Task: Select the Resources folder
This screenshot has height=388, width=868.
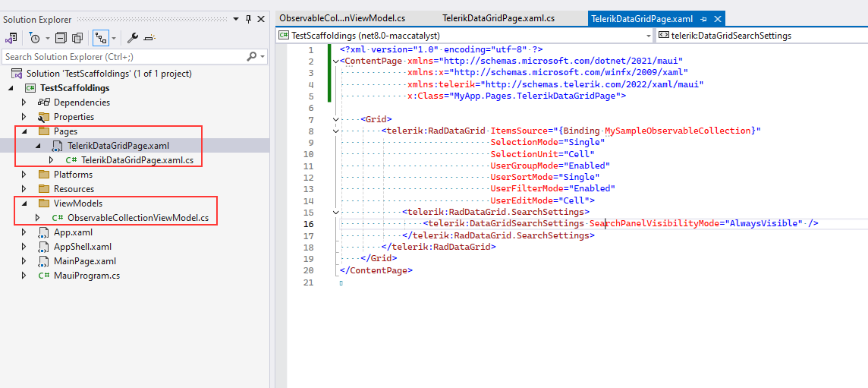Action: (74, 189)
